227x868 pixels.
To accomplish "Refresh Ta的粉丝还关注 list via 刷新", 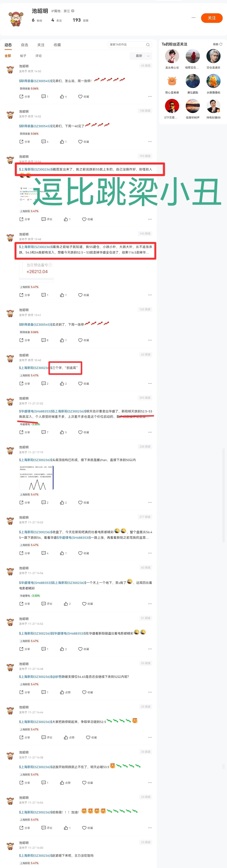I will tap(218, 44).
